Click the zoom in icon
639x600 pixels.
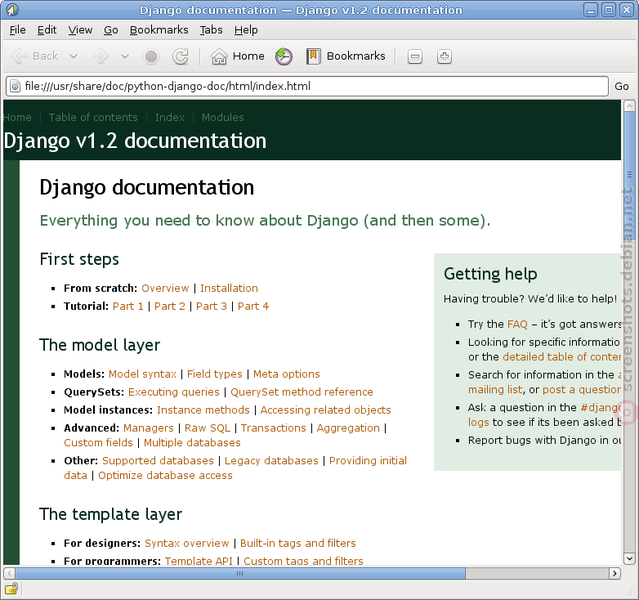pos(444,56)
